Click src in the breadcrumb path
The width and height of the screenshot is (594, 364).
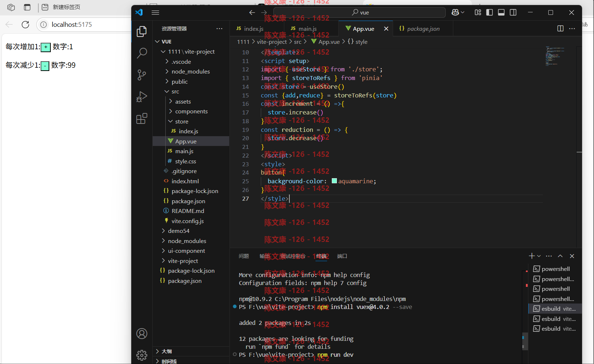click(298, 42)
